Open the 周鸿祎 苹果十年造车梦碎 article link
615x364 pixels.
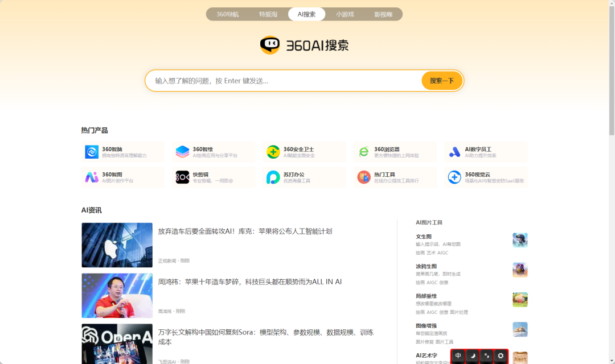(x=249, y=282)
